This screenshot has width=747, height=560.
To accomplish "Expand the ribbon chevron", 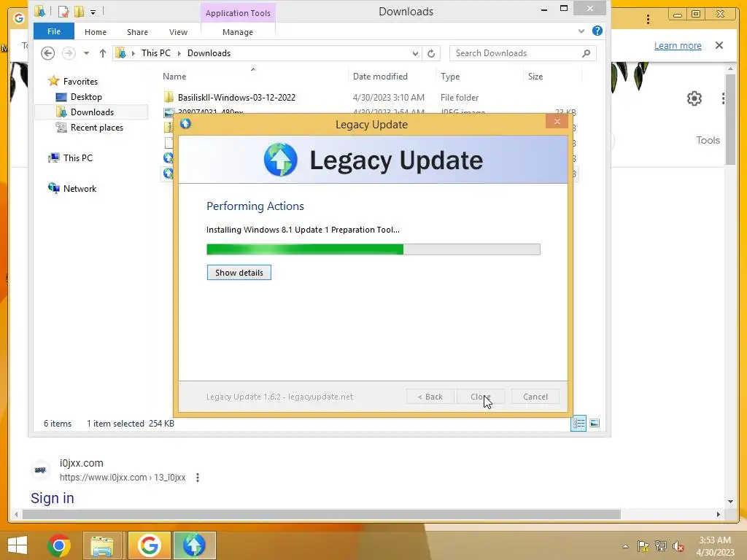I will click(x=581, y=31).
